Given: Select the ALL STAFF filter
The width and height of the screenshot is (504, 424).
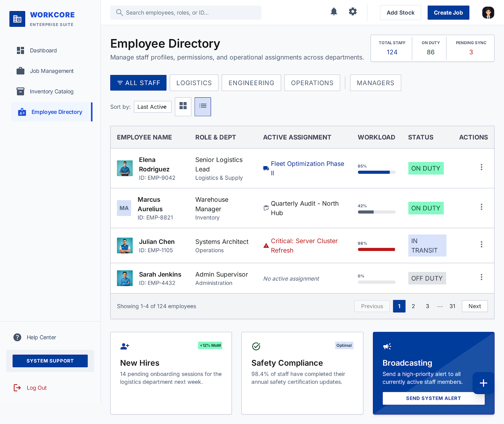Looking at the screenshot, I should tap(138, 83).
